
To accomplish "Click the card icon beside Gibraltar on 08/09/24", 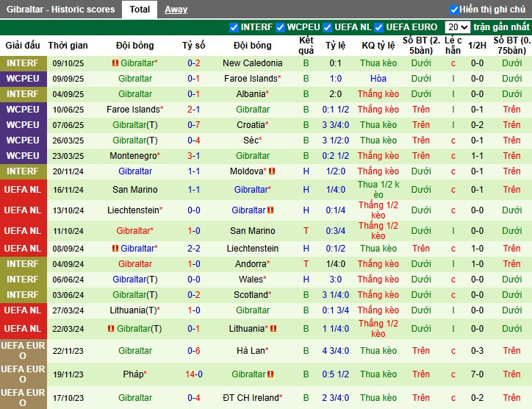I will pos(115,249).
